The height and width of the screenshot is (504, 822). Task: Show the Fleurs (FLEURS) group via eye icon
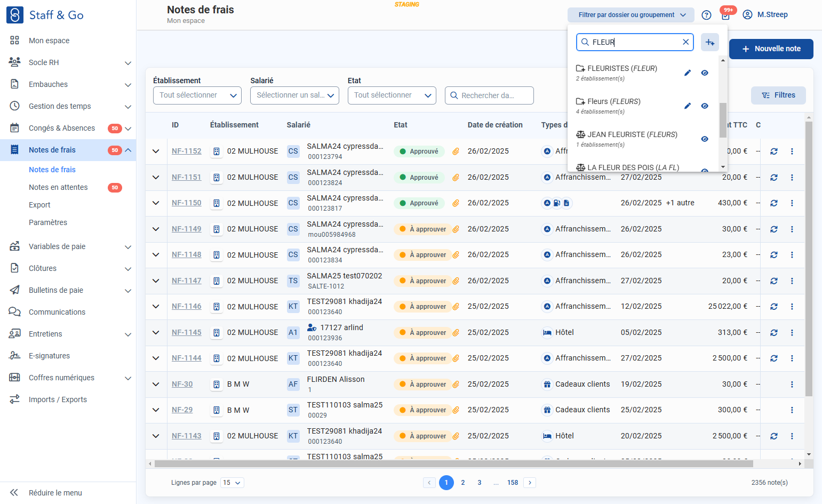point(705,106)
